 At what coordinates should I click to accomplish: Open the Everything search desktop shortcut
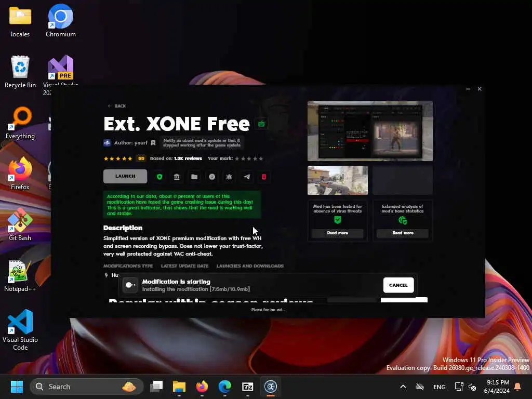pyautogui.click(x=20, y=123)
